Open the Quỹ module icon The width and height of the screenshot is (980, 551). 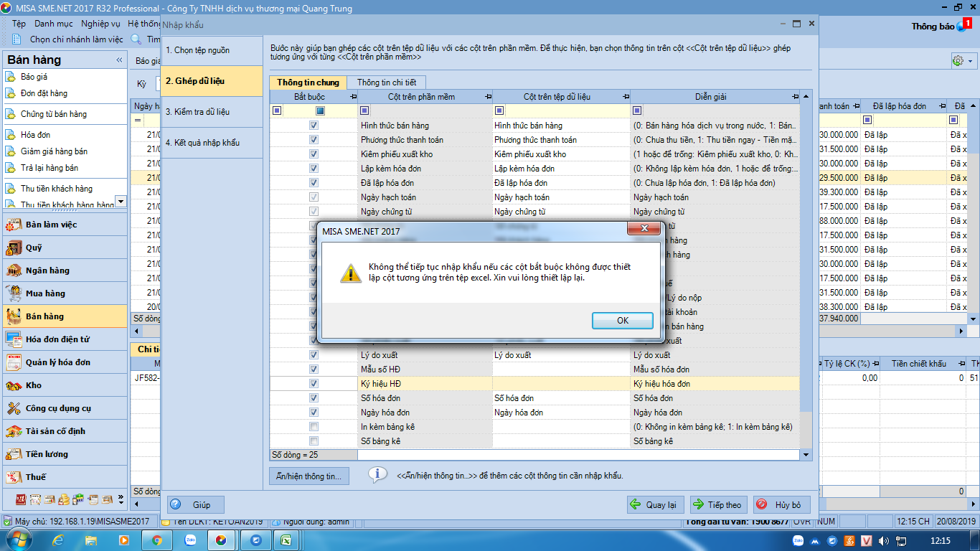[14, 248]
